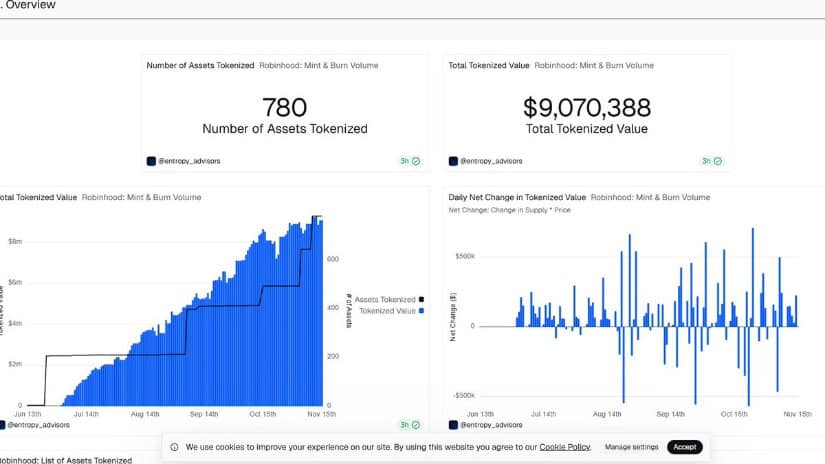Click the 3h refresh badge under the tokenized value chart
The image size is (825, 464).
pyautogui.click(x=410, y=425)
